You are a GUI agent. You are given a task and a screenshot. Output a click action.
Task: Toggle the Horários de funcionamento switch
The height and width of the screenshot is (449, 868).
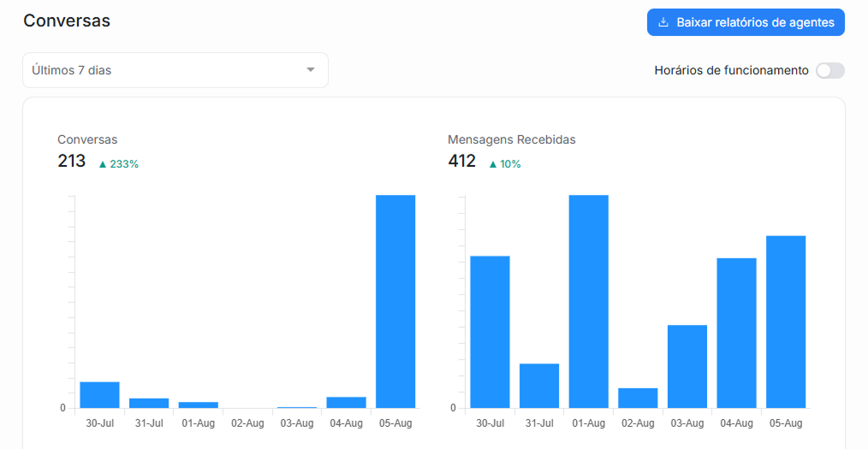[829, 70]
